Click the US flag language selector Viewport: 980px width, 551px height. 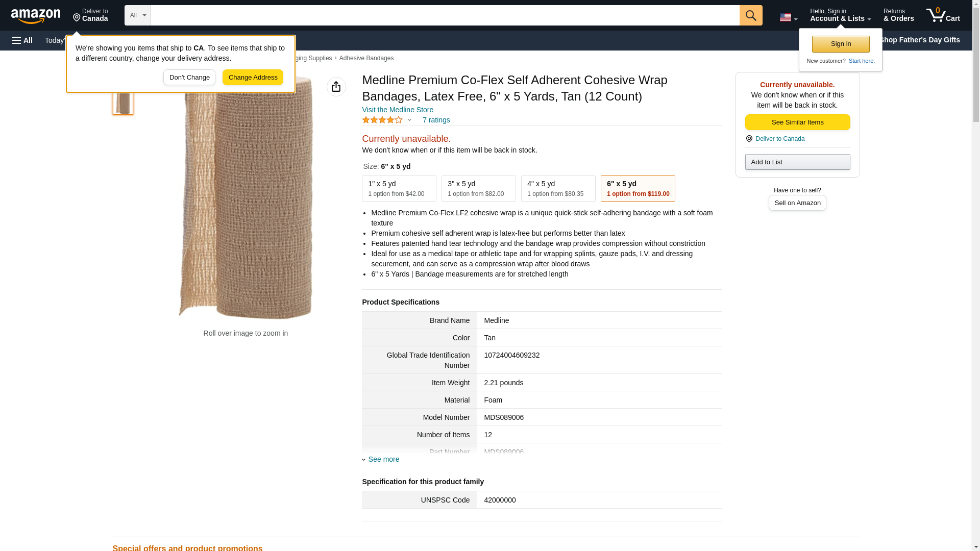pos(788,17)
